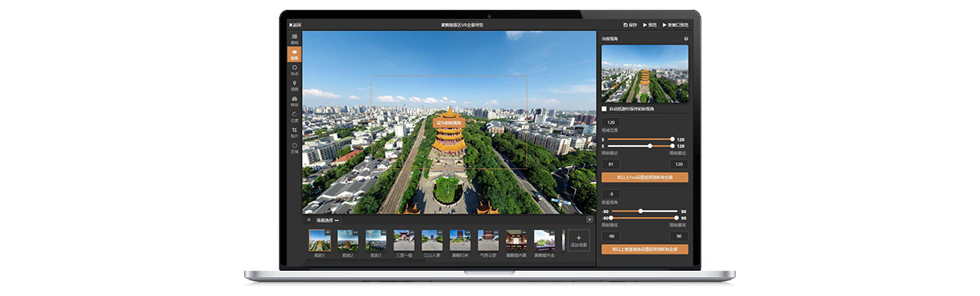Viewport: 980px width, 296px height.
Task: Toggle the auto-tour keep initial view checkbox
Action: 604,108
